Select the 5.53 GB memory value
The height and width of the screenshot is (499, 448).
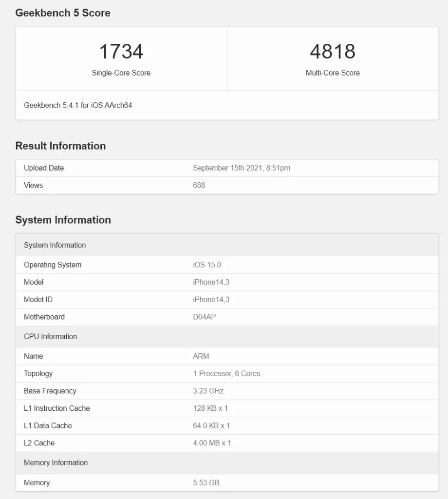click(x=206, y=483)
